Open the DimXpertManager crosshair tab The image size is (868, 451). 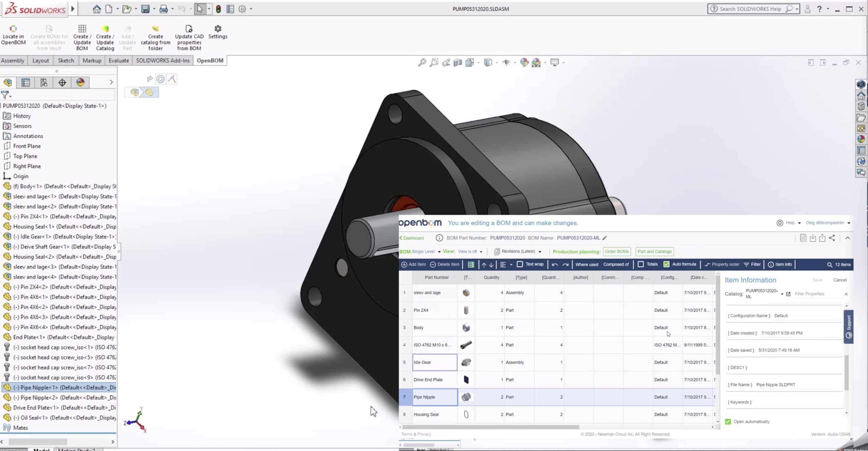coord(62,82)
